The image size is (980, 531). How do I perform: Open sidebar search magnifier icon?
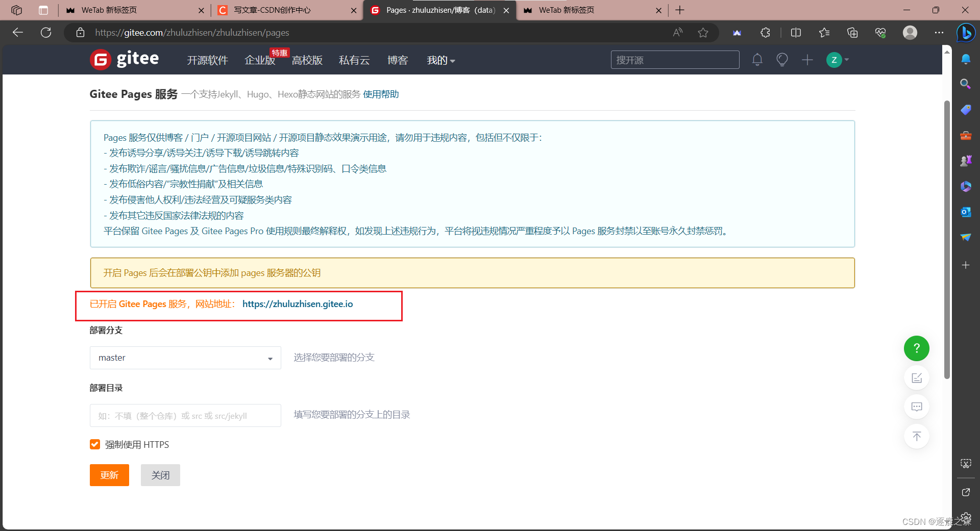pos(965,84)
